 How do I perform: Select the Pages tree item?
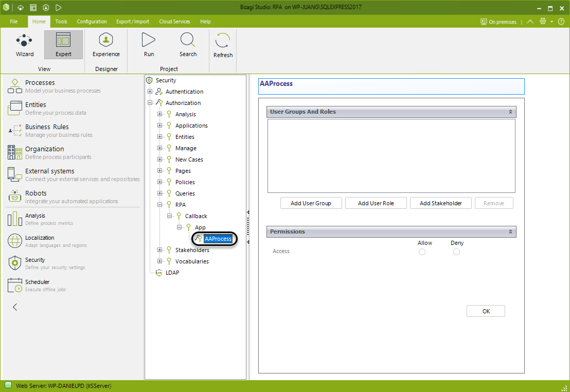click(183, 171)
